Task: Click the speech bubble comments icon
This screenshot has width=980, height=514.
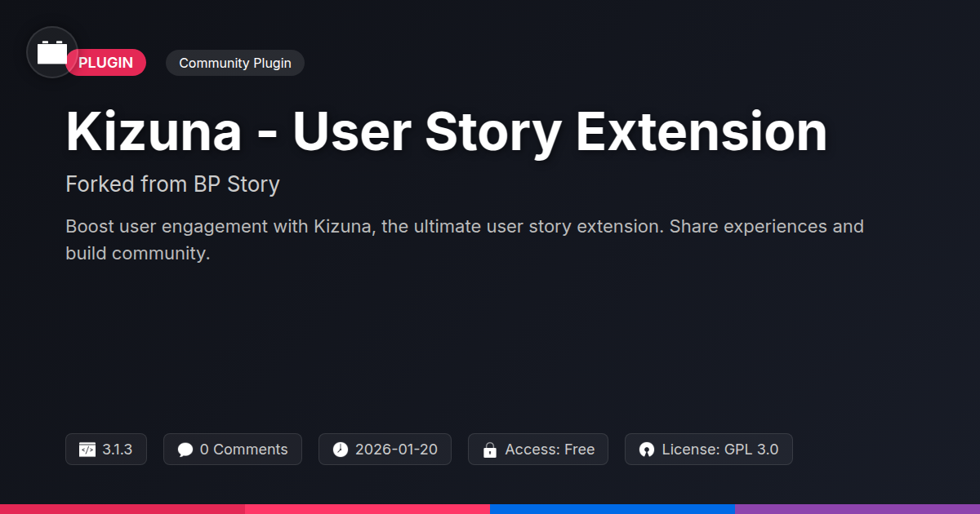Action: pyautogui.click(x=185, y=450)
